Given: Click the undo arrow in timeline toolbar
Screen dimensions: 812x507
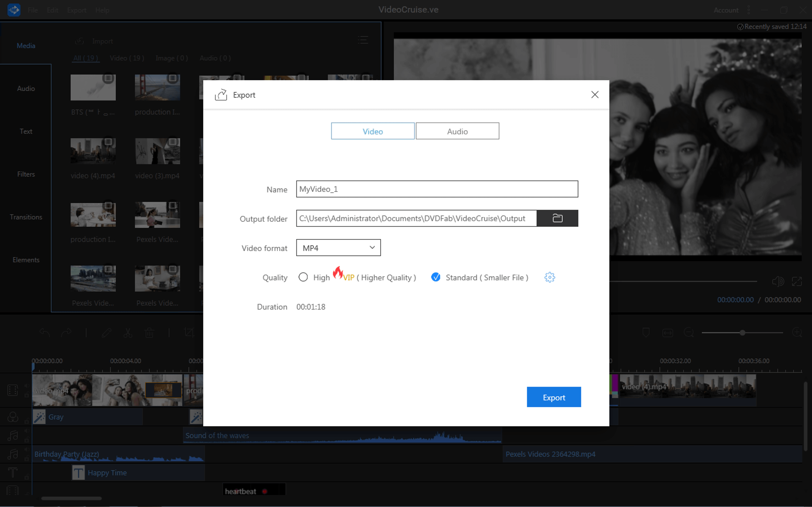Looking at the screenshot, I should (45, 333).
